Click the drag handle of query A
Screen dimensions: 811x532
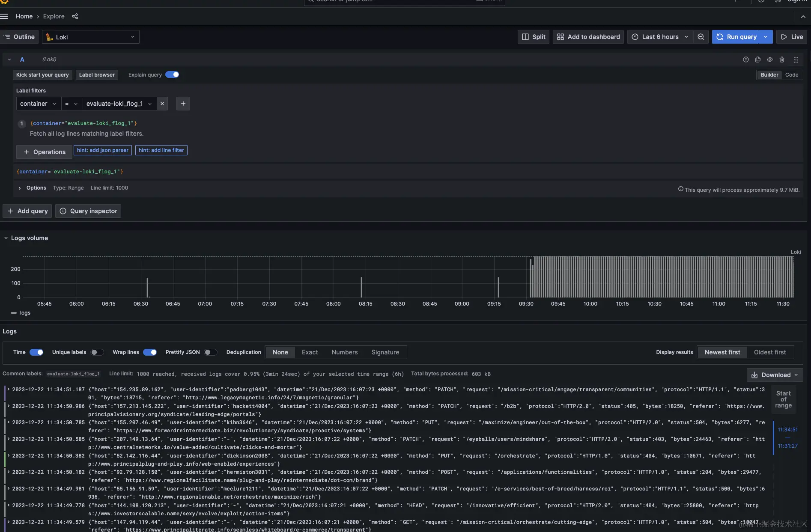pos(796,59)
